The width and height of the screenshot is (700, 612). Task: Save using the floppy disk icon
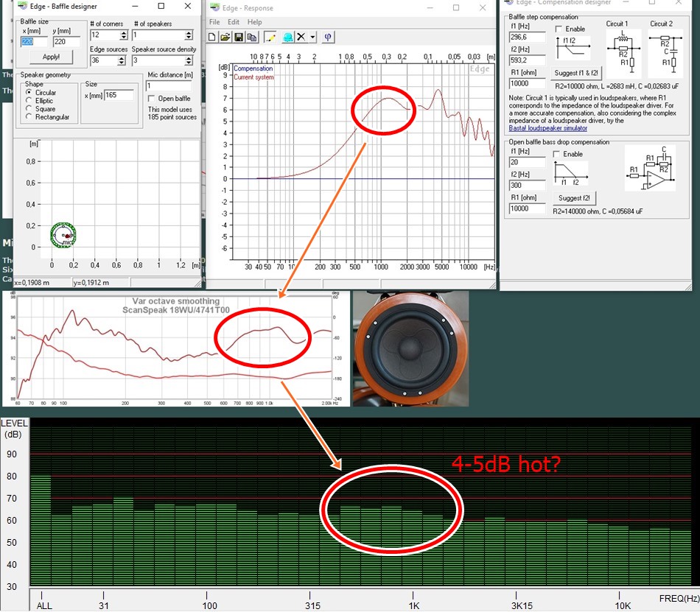(239, 37)
